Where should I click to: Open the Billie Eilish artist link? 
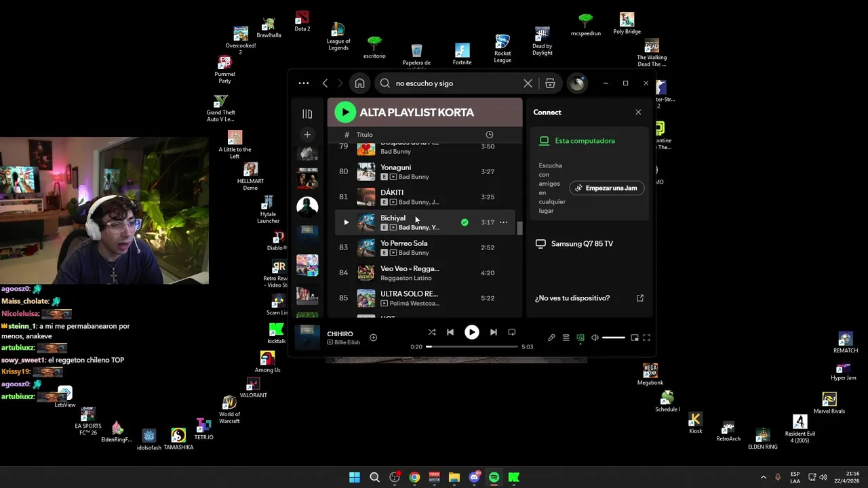tap(347, 342)
